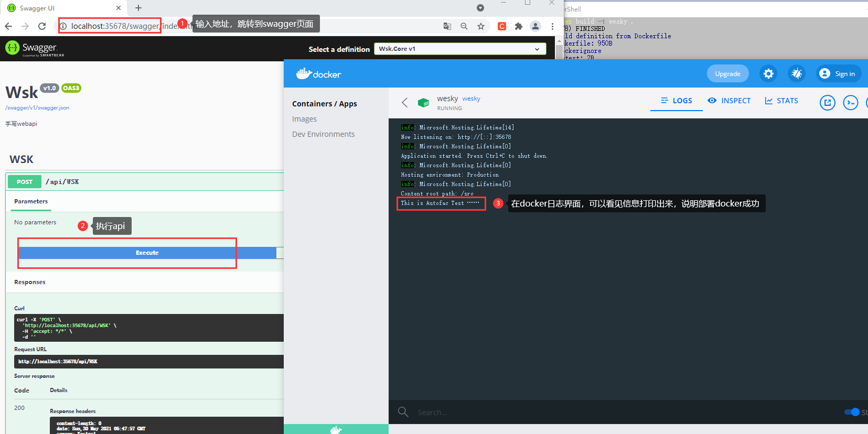Viewport: 868px width, 434px height.
Task: Open the Chrome profile avatar
Action: point(535,26)
